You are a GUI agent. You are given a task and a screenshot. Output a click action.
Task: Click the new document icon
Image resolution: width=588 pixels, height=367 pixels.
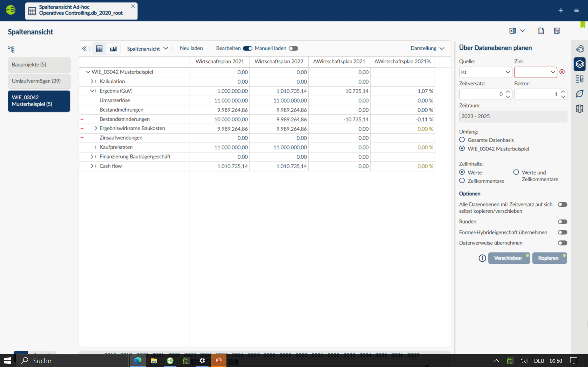541,31
